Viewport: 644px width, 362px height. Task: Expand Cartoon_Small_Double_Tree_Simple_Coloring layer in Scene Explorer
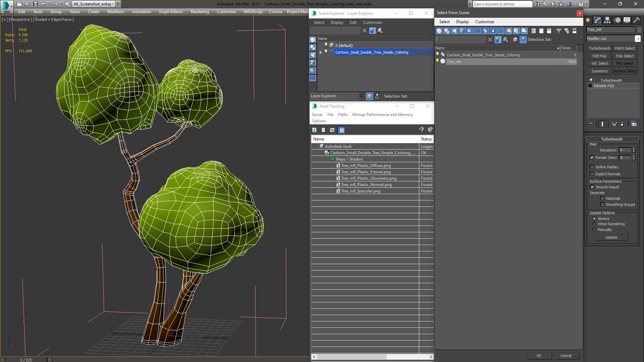pos(321,52)
